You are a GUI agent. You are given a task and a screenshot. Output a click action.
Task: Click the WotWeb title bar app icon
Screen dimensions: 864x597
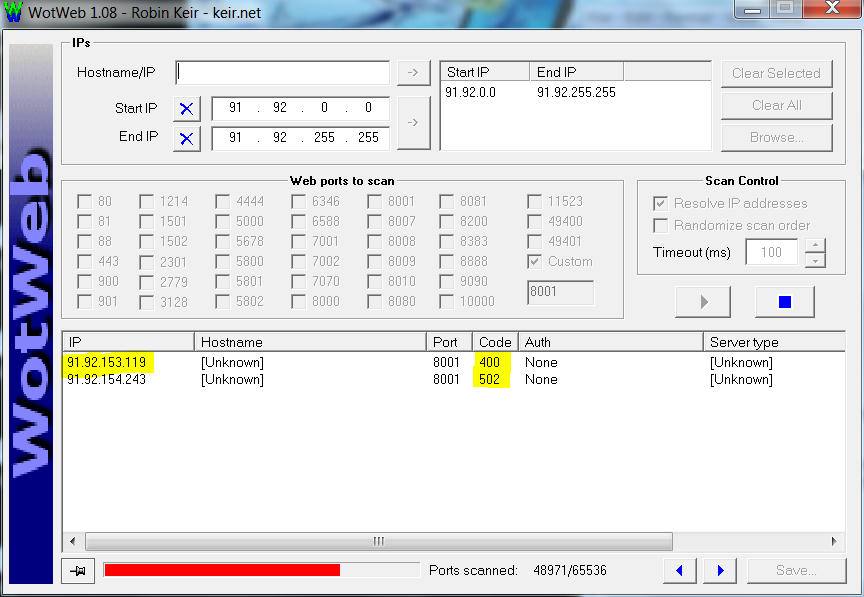point(13,12)
